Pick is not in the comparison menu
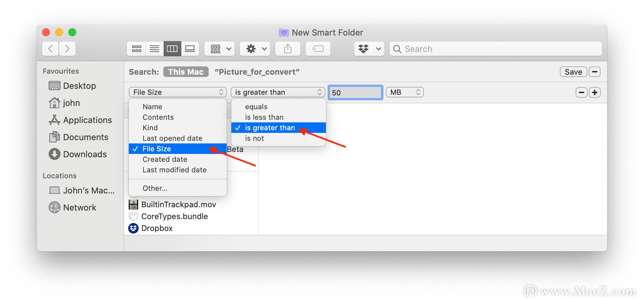Viewport: 644px width, 300px height. 279,138
